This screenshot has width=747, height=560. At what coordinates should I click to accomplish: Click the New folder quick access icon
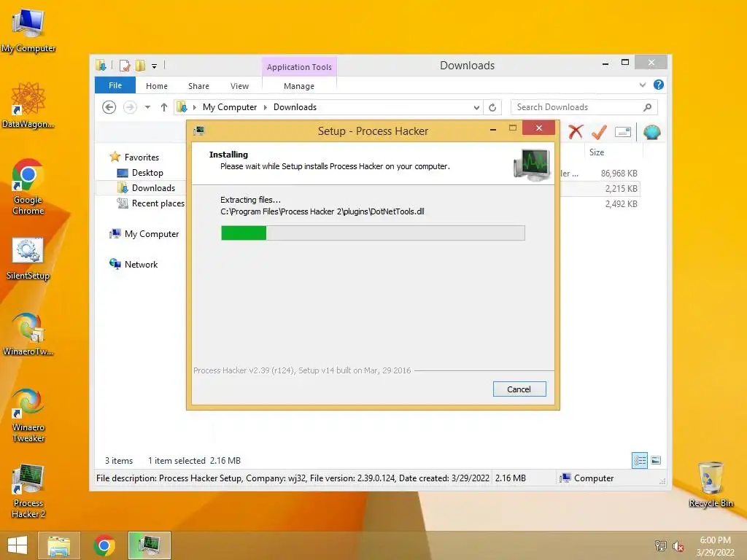[x=141, y=66]
